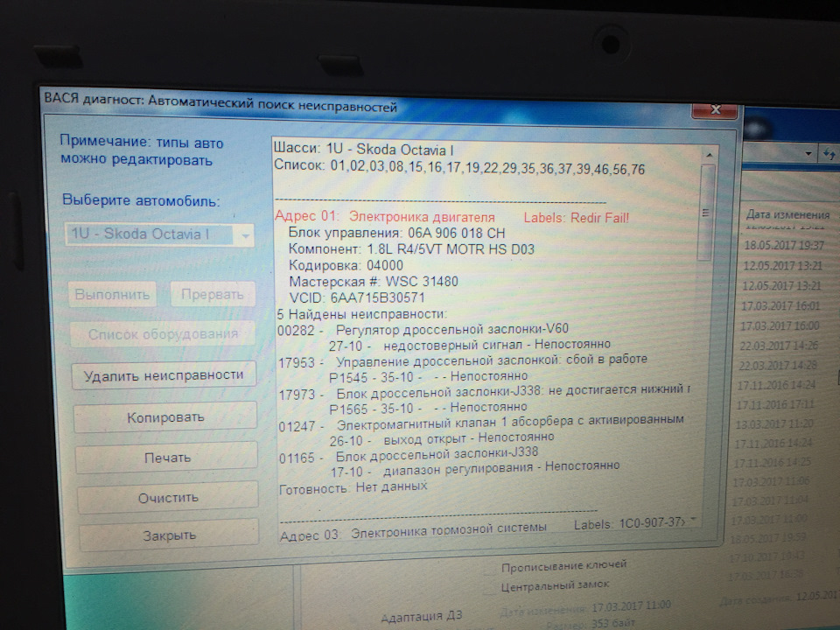Click the Выберите автомобиль label
840x630 pixels.
coord(141,201)
